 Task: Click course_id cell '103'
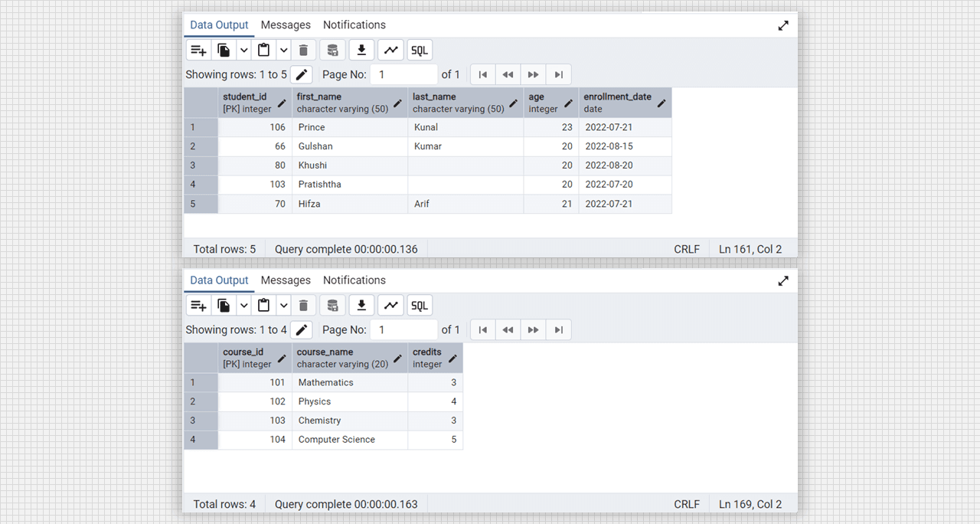pos(255,421)
